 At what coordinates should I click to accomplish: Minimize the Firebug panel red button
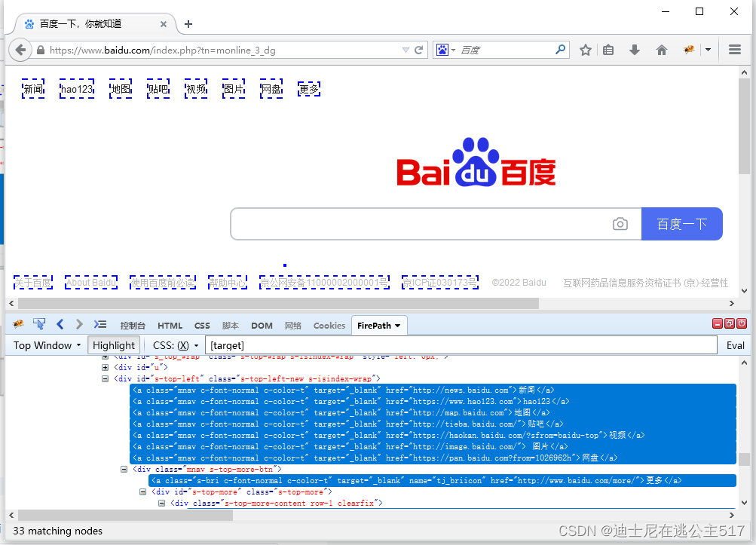(x=718, y=323)
